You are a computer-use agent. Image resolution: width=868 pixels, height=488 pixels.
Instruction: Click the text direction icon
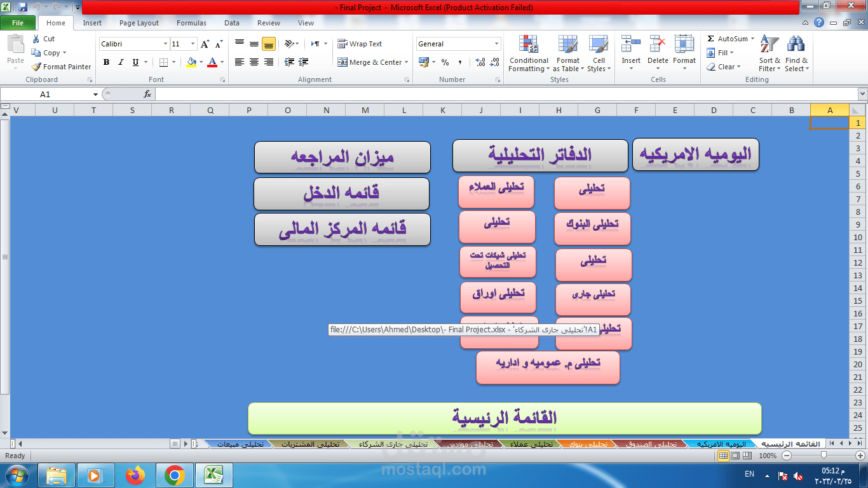tap(316, 44)
